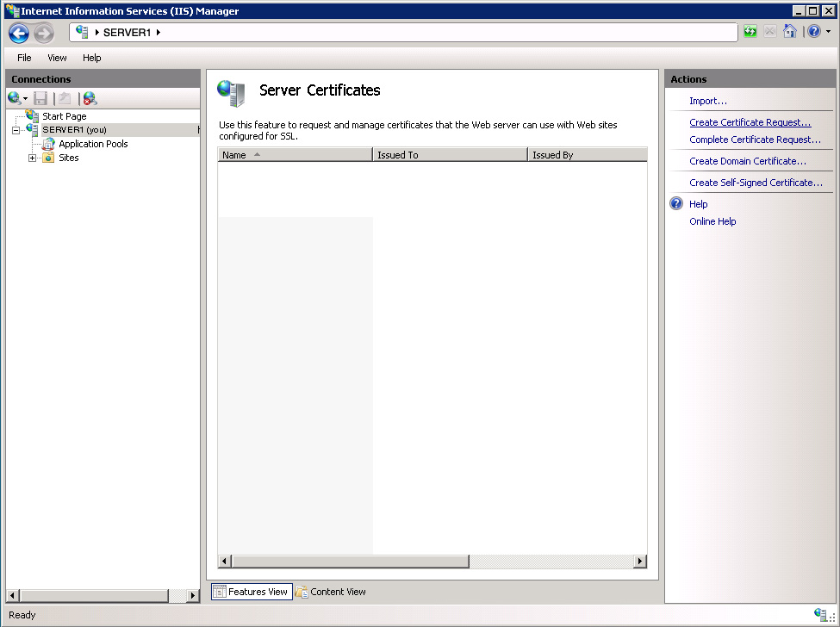Open Help with the blue question mark icon
Viewport: 840px width, 627px height.
coord(814,32)
